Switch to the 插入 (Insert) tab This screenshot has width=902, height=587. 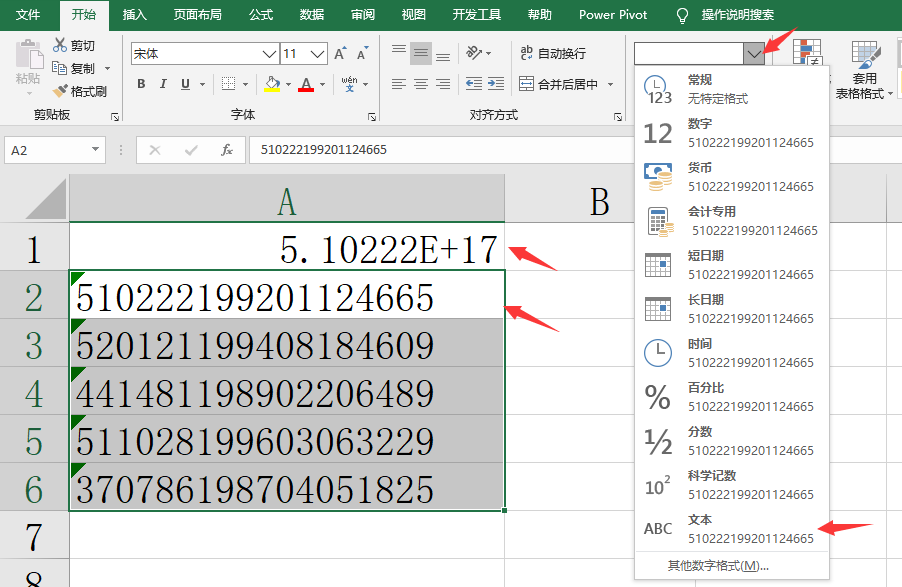[x=135, y=14]
